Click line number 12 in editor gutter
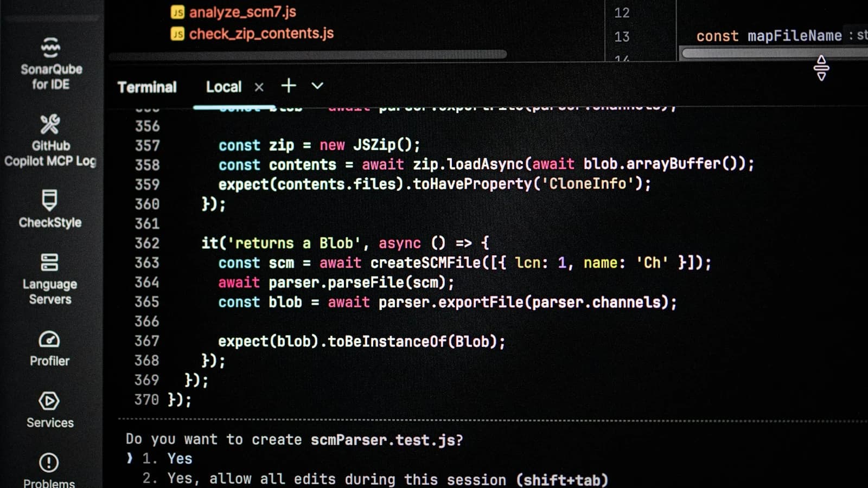The width and height of the screenshot is (868, 488). click(x=622, y=12)
